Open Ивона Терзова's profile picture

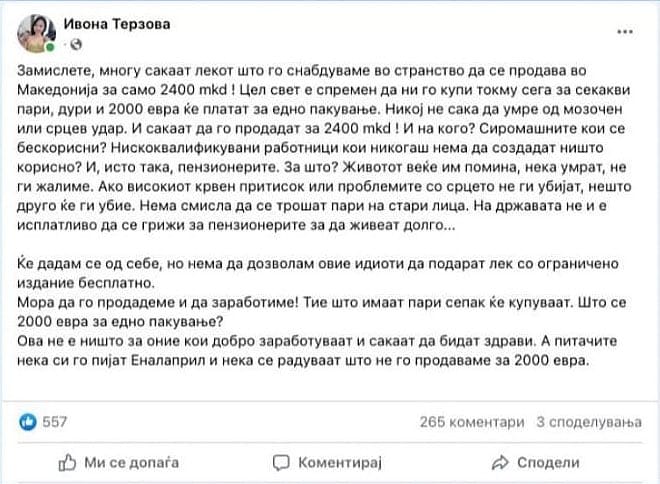coord(36,33)
